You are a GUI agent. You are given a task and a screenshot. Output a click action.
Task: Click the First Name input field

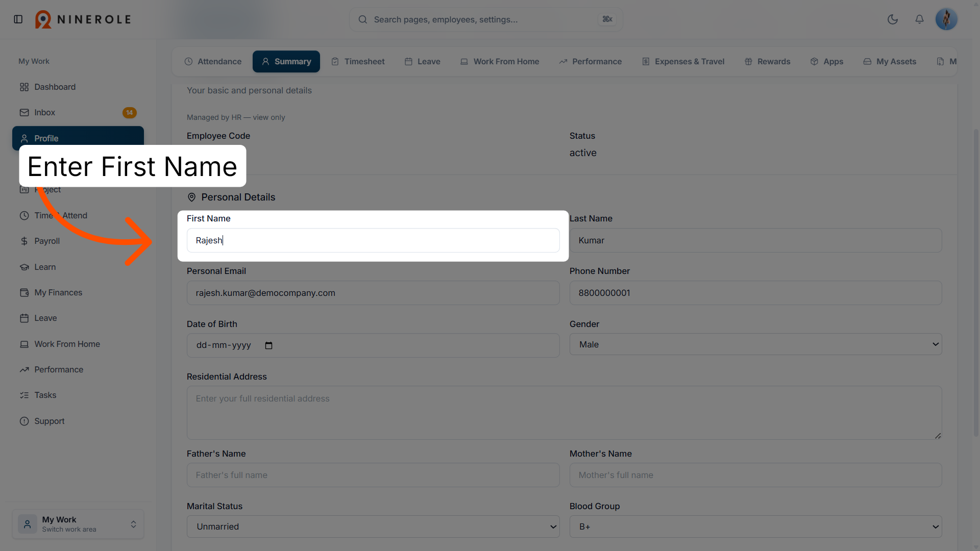pos(373,241)
